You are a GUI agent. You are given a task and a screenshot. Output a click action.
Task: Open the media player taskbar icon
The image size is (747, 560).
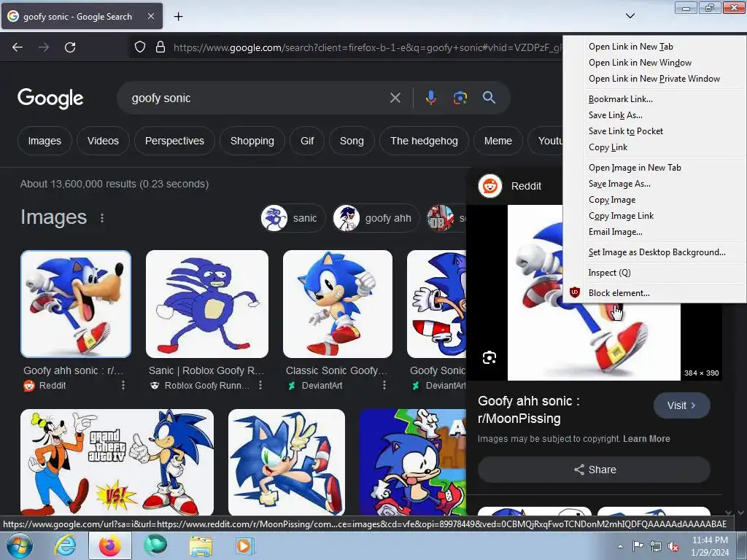coord(244,545)
